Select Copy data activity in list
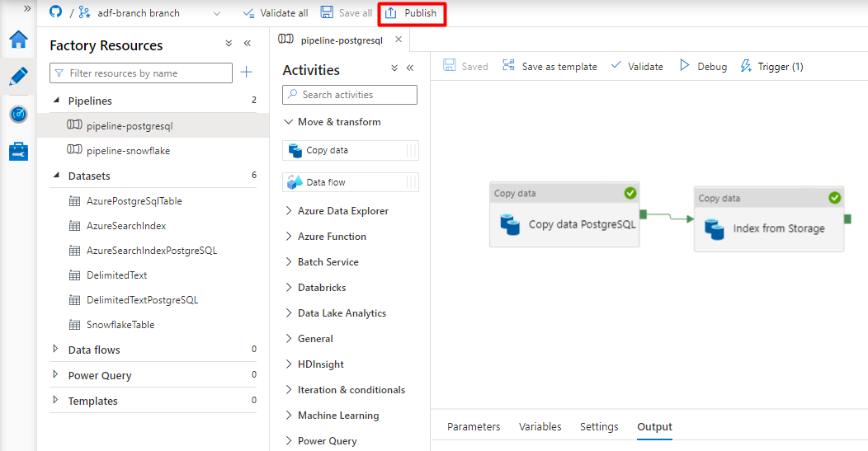Screen dimensions: 868x451 point(351,151)
